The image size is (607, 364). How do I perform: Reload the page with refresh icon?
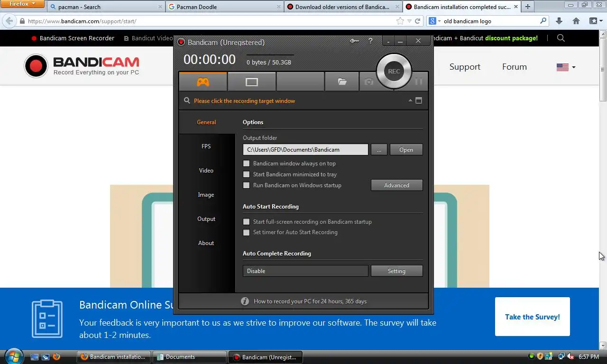click(418, 21)
